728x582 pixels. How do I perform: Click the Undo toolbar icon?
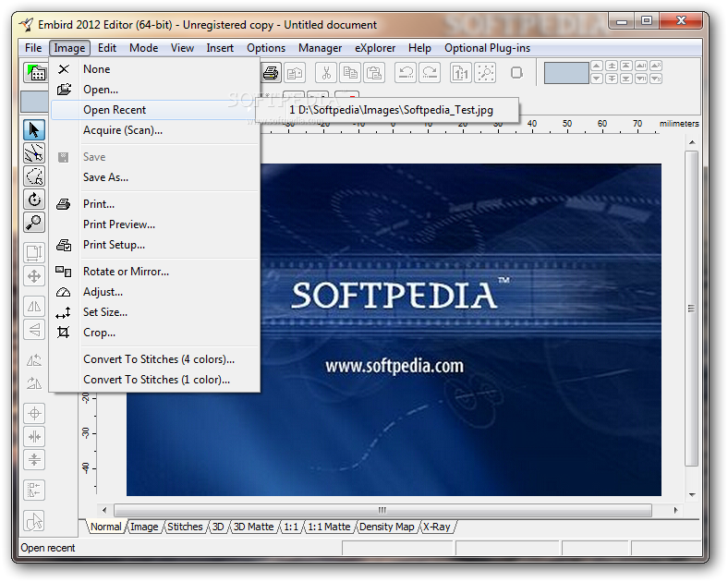click(406, 73)
